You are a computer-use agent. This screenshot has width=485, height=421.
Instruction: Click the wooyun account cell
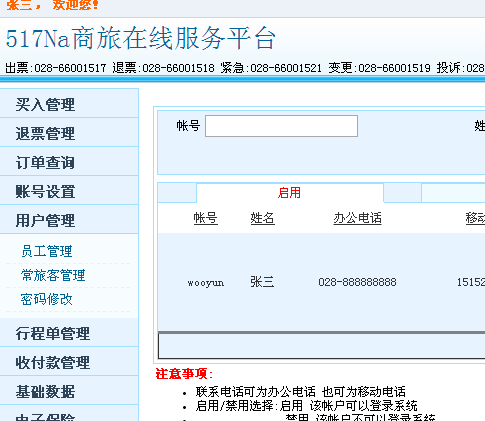pyautogui.click(x=206, y=283)
